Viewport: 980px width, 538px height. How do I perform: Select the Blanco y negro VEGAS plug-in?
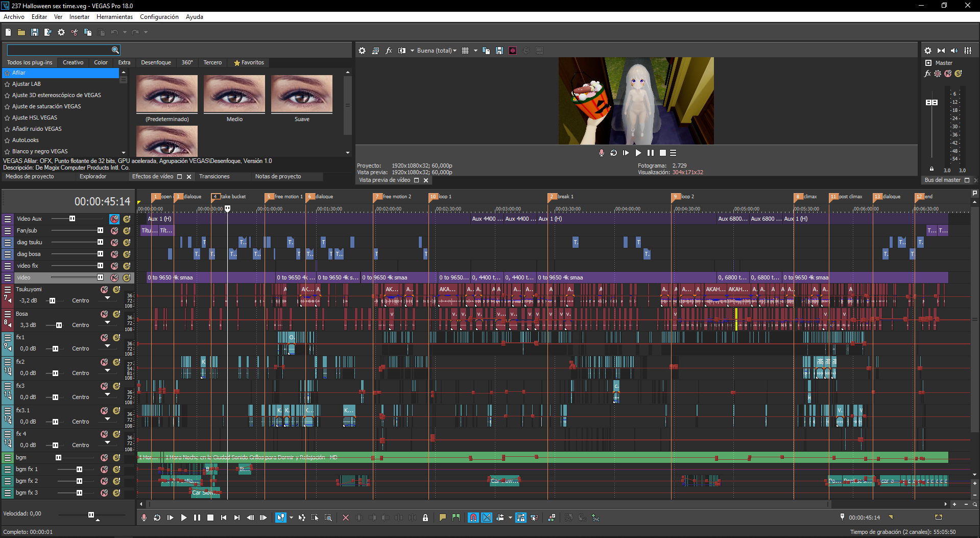pos(40,151)
